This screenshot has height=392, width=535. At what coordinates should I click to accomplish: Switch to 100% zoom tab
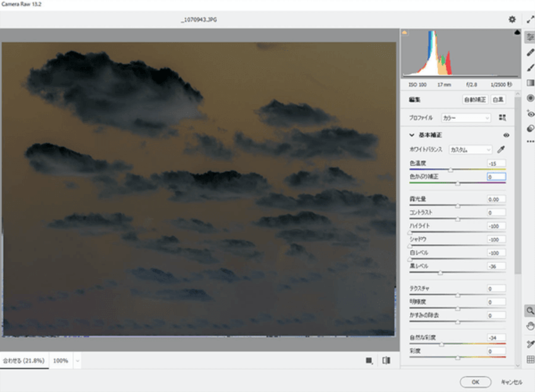(61, 361)
